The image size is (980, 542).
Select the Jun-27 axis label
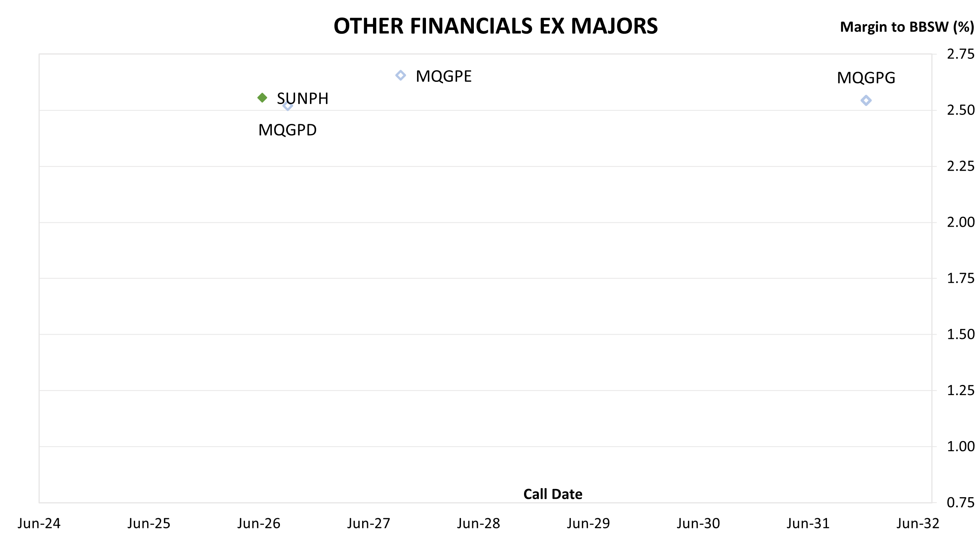point(369,524)
